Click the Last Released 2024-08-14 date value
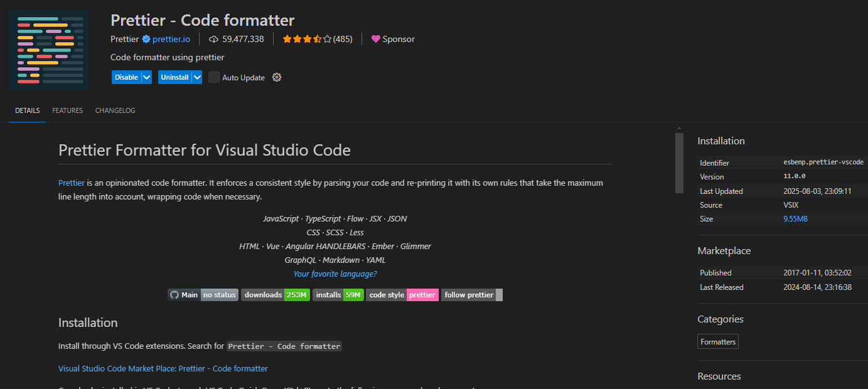 [817, 287]
